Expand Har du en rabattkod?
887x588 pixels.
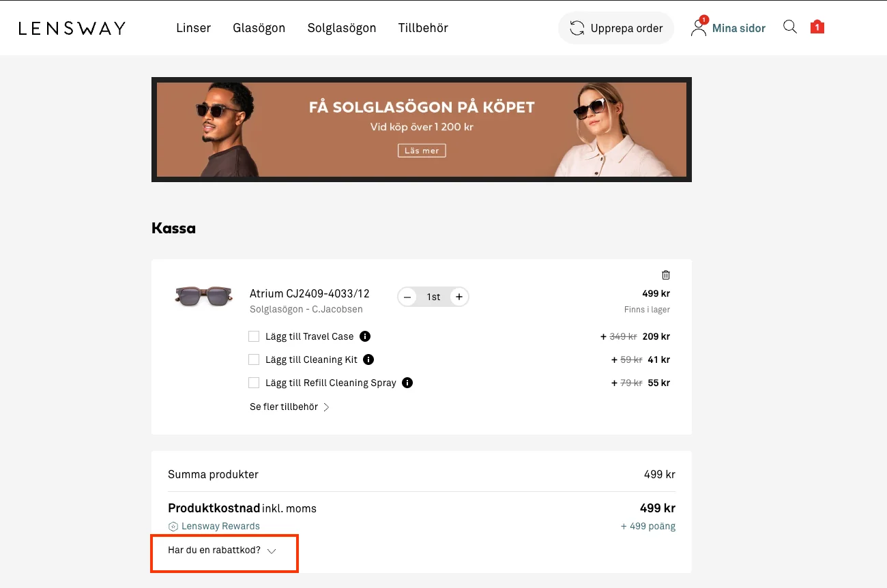[x=222, y=550]
